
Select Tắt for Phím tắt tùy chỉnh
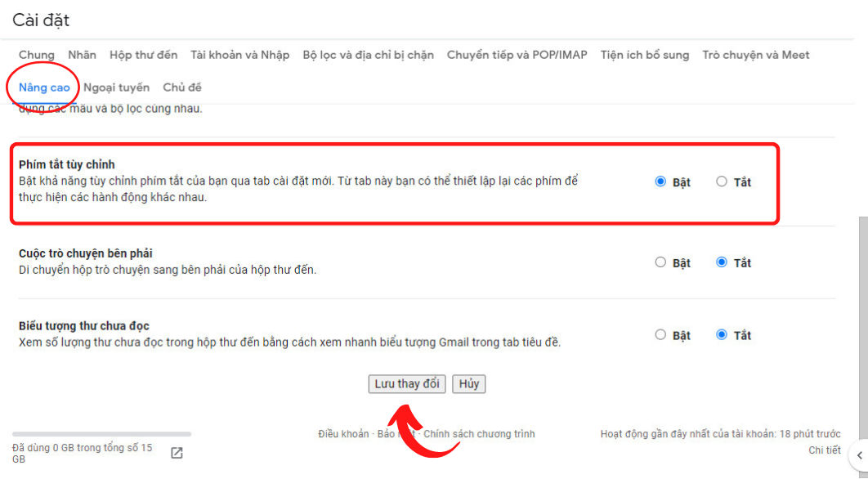pos(722,181)
